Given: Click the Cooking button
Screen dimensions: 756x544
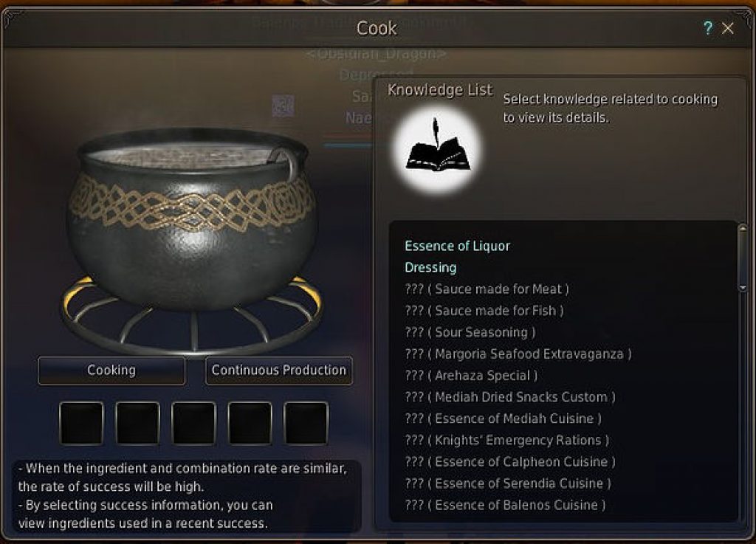Looking at the screenshot, I should pos(111,371).
